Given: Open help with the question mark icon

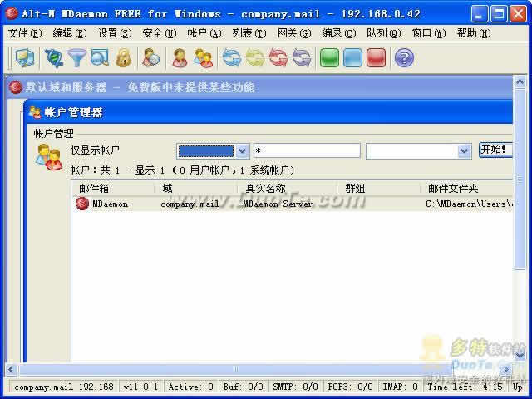Looking at the screenshot, I should (404, 57).
